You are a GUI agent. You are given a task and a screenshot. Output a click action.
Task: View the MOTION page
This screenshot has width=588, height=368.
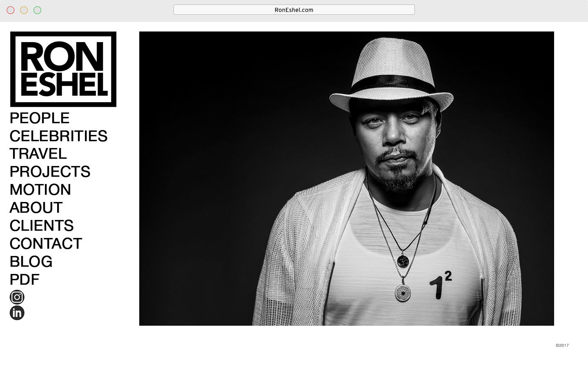pyautogui.click(x=40, y=190)
